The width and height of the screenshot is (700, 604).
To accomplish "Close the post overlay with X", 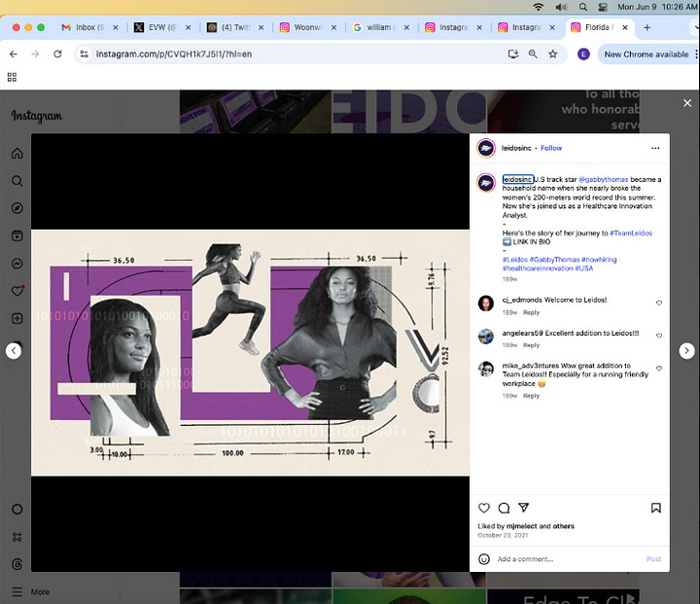I will pyautogui.click(x=687, y=103).
